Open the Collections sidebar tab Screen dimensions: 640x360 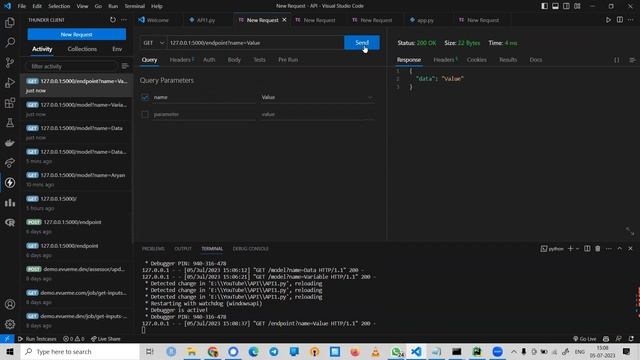tap(82, 49)
